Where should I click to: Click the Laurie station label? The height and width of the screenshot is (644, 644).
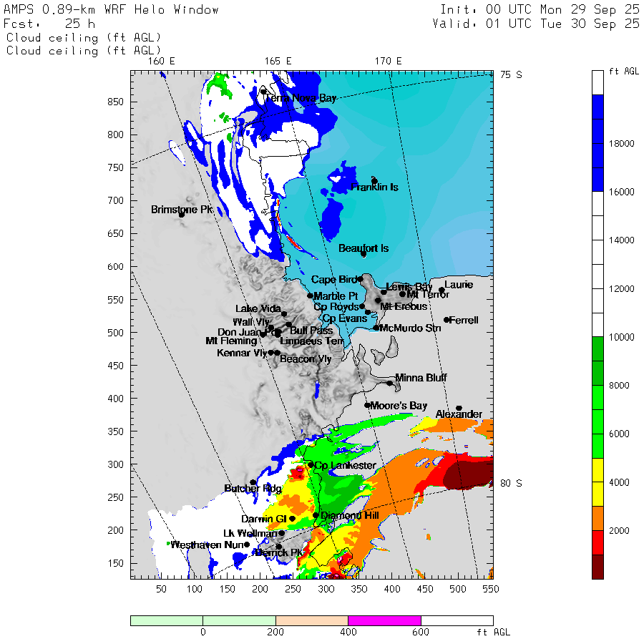click(x=459, y=285)
